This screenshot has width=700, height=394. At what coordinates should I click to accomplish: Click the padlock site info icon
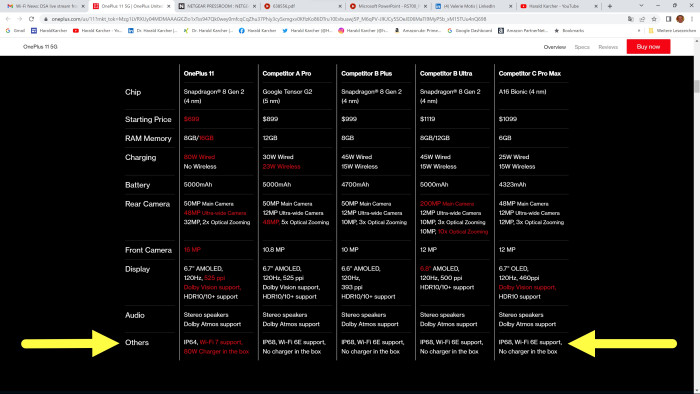46,19
